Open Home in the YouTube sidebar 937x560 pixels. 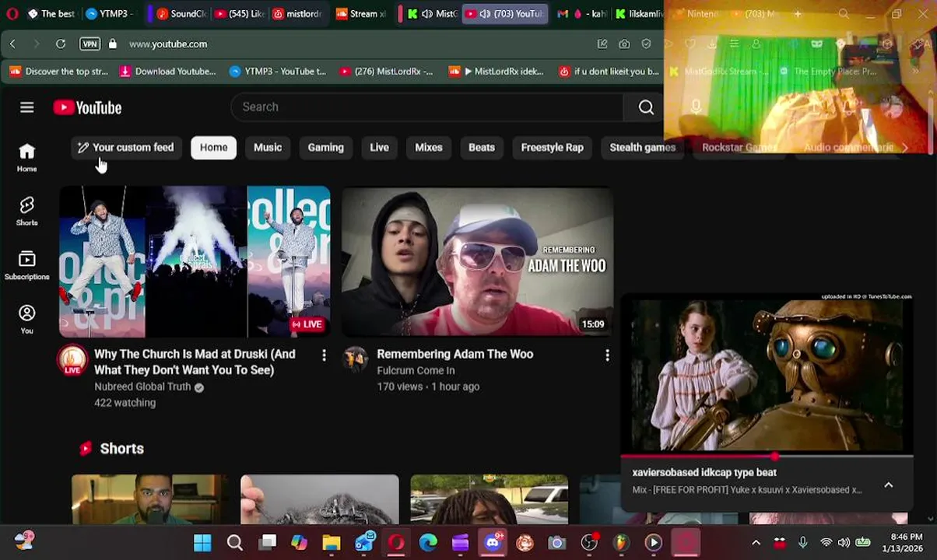pos(26,157)
